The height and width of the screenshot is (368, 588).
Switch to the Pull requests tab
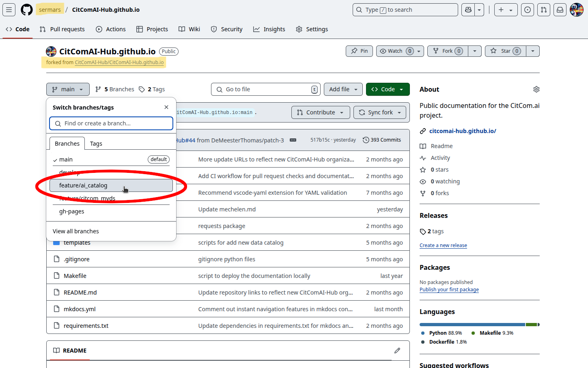pyautogui.click(x=62, y=29)
